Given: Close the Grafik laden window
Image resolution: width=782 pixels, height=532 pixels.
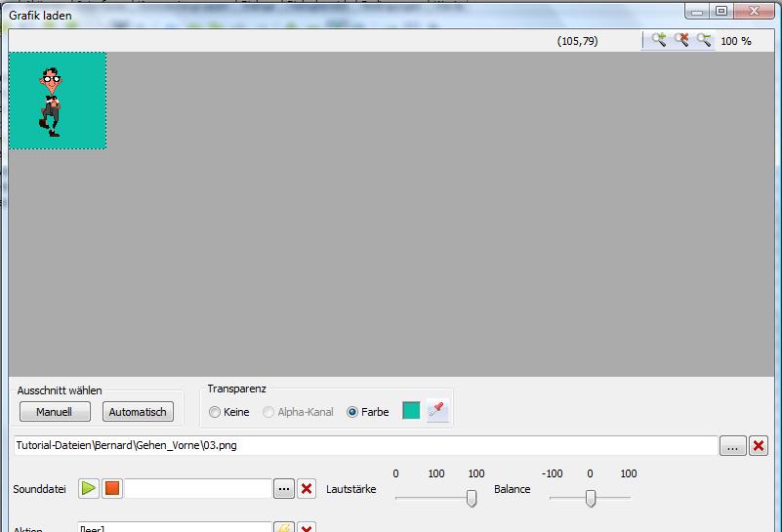Looking at the screenshot, I should (754, 11).
